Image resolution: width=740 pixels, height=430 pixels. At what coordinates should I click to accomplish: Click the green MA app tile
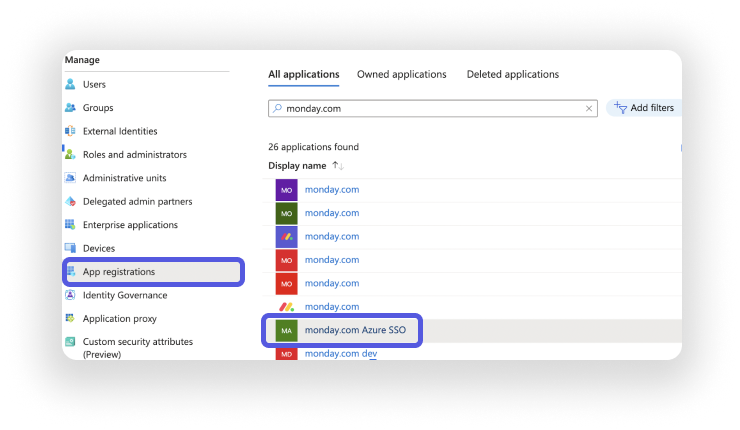286,330
